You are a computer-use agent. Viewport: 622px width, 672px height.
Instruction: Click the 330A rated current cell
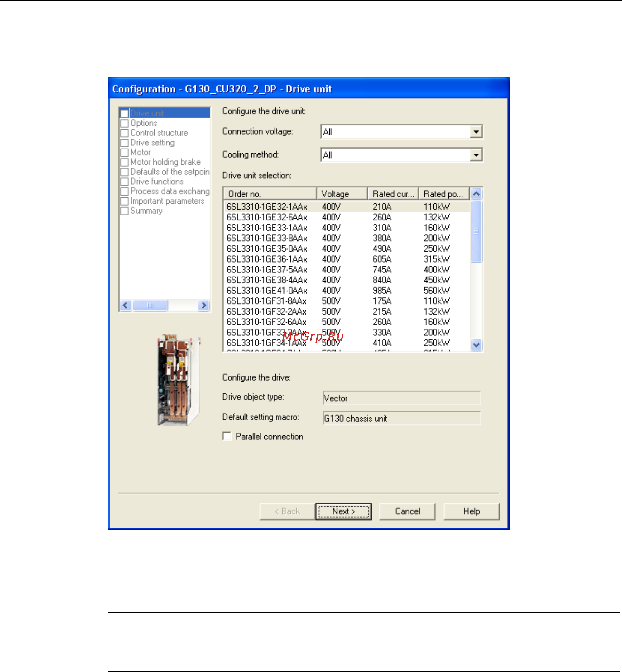pyautogui.click(x=382, y=332)
